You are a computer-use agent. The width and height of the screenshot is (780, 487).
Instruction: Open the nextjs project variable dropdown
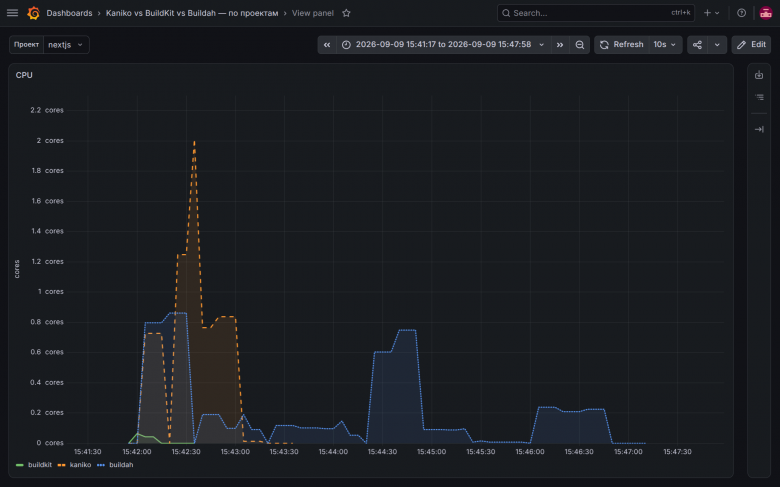66,45
